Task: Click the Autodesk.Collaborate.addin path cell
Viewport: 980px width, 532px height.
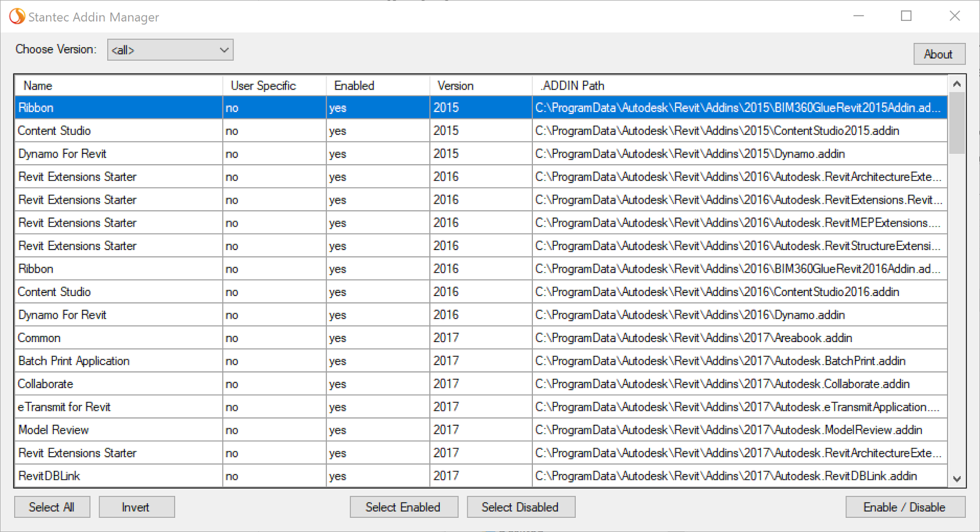Action: tap(740, 384)
